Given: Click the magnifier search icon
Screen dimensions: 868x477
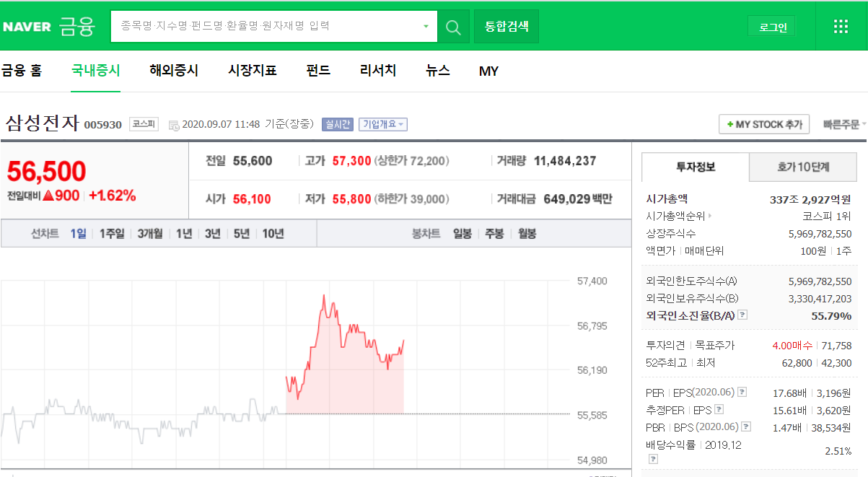Looking at the screenshot, I should coord(453,27).
